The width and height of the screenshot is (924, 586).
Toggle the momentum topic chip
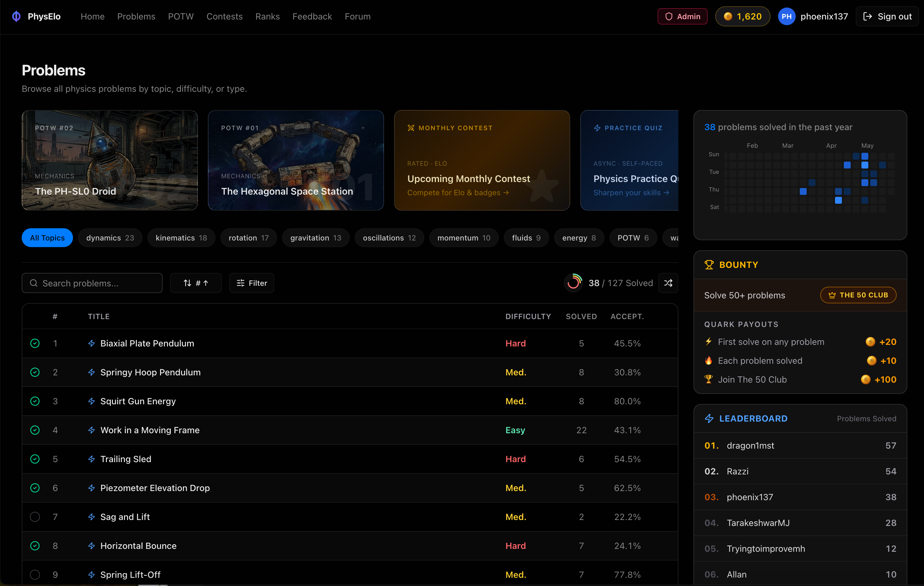point(464,238)
